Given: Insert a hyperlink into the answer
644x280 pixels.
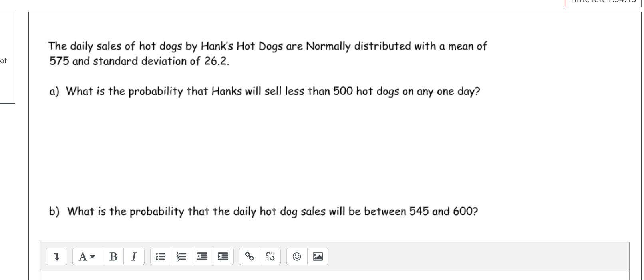Looking at the screenshot, I should (250, 256).
